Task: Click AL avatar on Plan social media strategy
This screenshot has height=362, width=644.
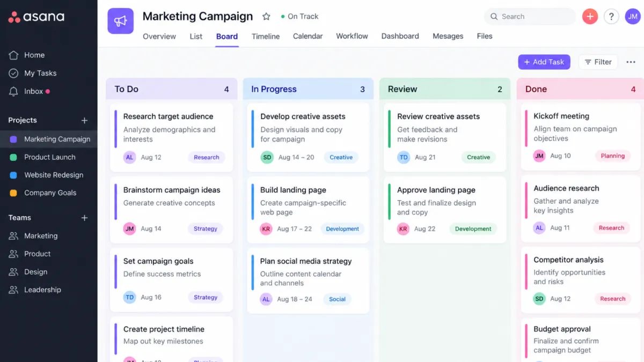Action: (266, 299)
